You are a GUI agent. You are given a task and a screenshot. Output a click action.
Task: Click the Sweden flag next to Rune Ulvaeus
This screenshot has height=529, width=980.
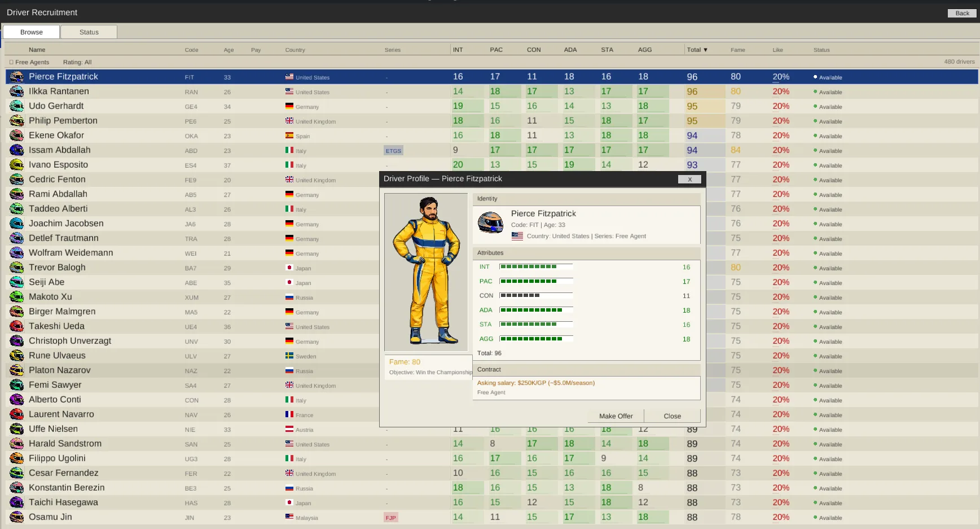click(x=289, y=356)
